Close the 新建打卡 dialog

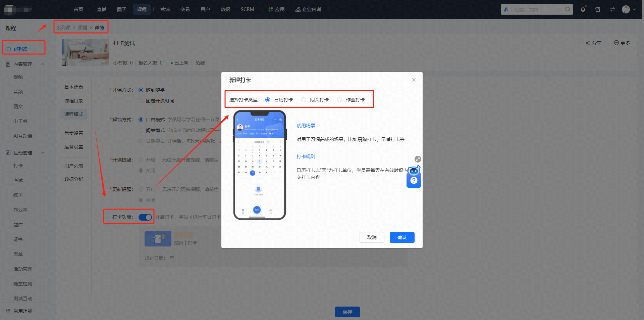point(414,80)
